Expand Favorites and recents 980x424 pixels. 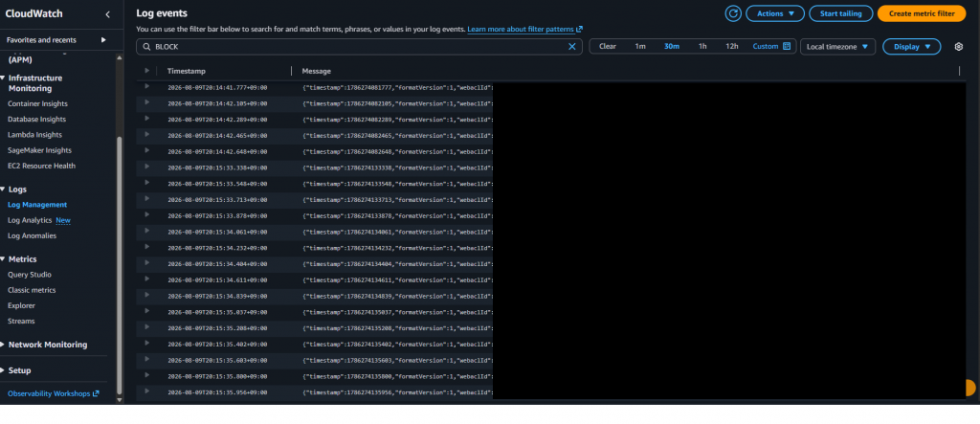[x=103, y=40]
